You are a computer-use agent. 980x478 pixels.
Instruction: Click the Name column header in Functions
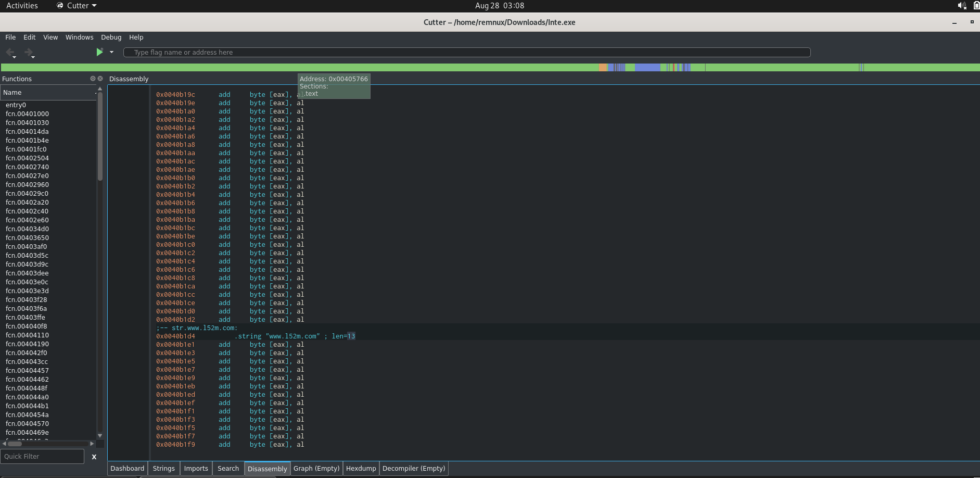click(x=48, y=93)
